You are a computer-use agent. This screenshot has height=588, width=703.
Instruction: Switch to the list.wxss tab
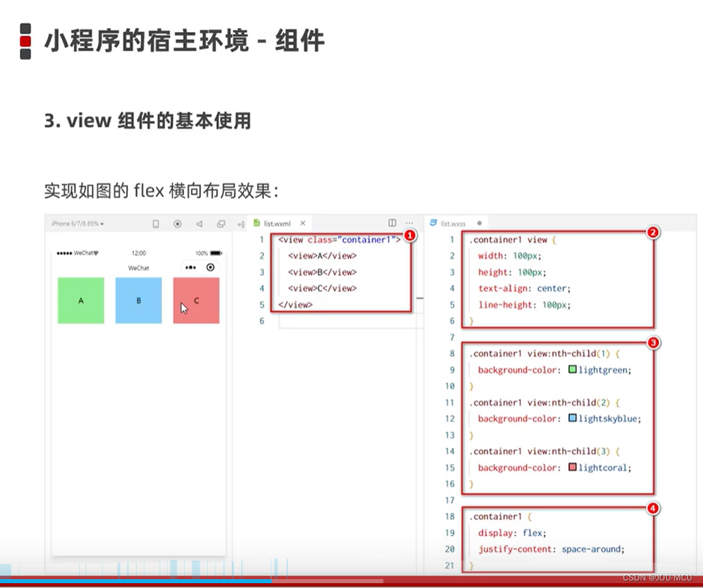tap(456, 223)
